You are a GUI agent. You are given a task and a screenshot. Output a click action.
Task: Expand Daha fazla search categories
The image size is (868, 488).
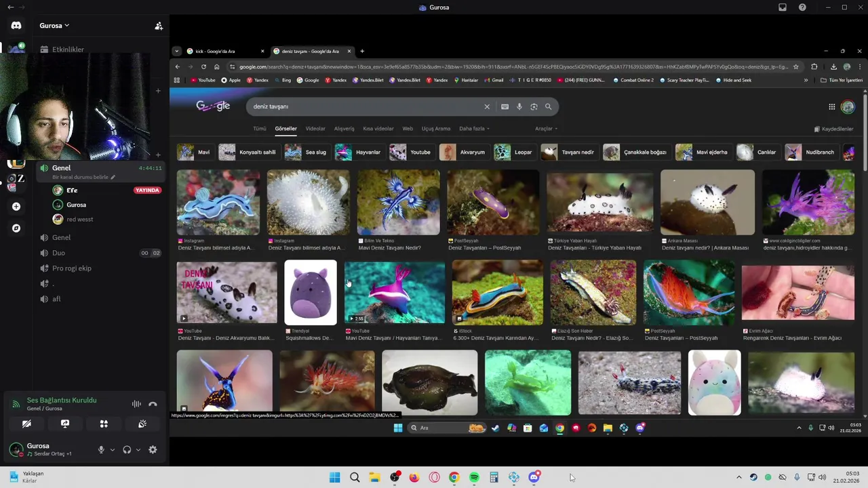[474, 129]
